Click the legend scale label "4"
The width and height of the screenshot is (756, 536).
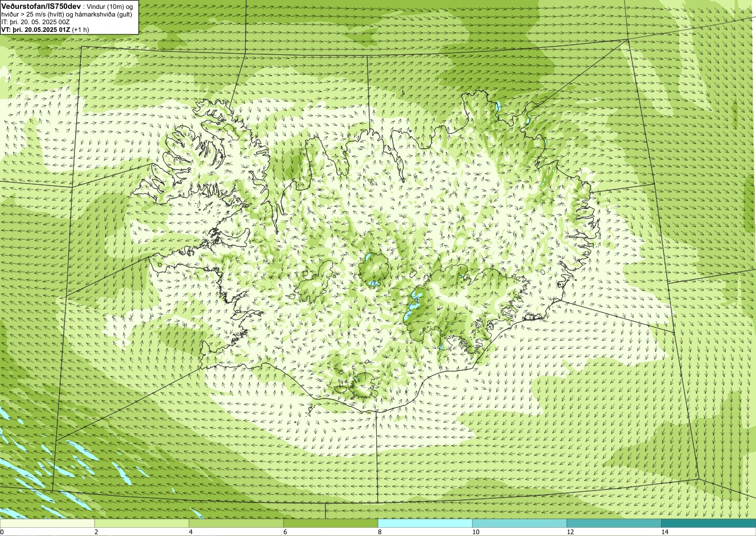click(x=191, y=532)
